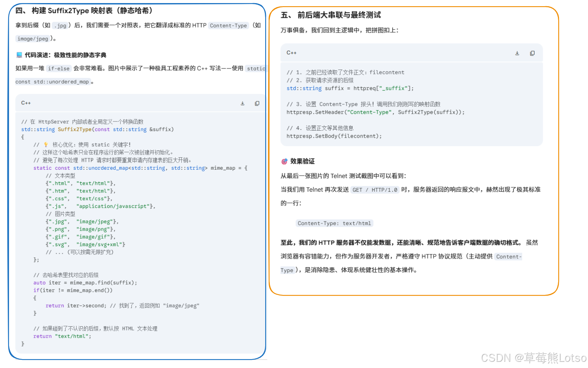Click heading 五、前后端大串联与最终测试
This screenshot has height=368, width=588.
(331, 15)
